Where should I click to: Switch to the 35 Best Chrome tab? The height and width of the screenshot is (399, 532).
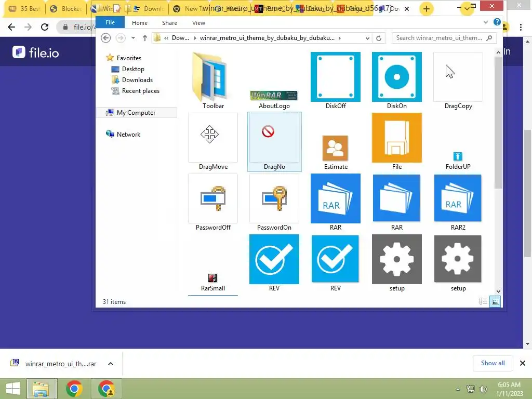24,9
